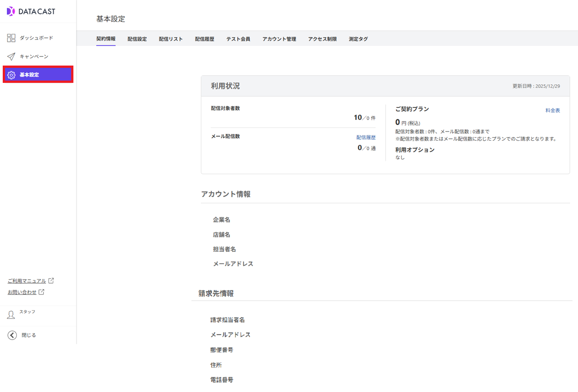Click the staff user avatar icon
The image size is (578, 392).
(x=11, y=315)
